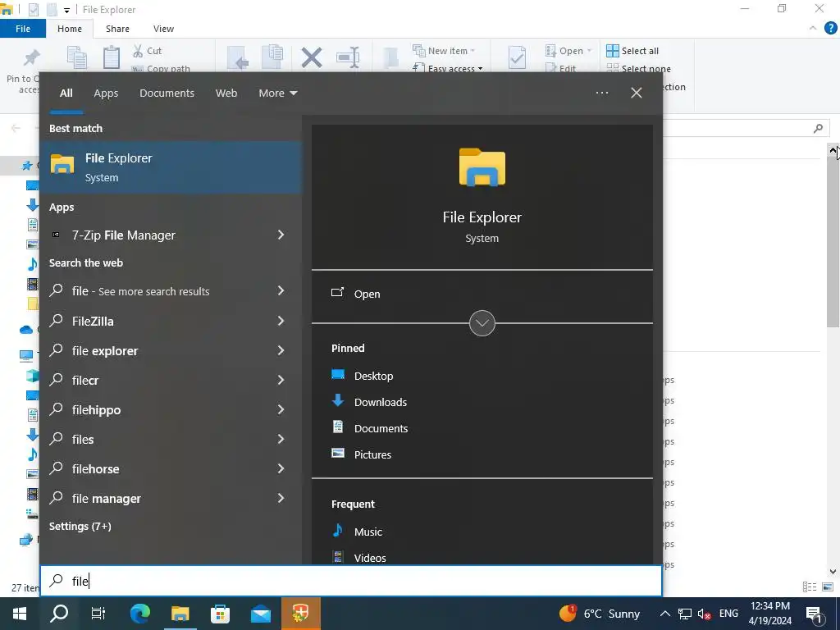Open network status tray icon
The image size is (840, 630).
tap(685, 614)
